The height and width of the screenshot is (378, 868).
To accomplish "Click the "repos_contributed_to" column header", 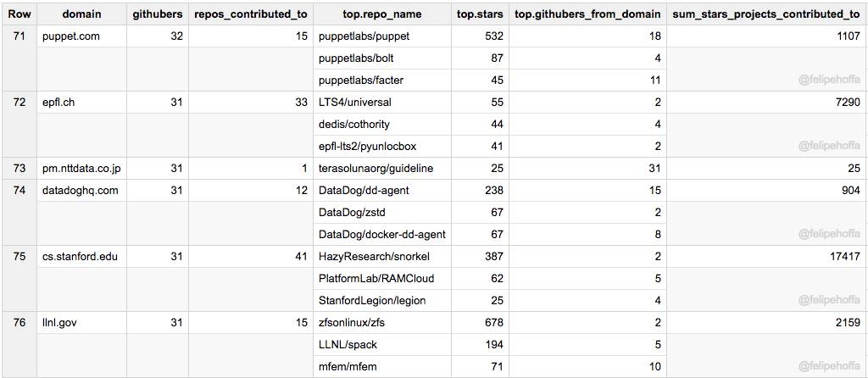I will pyautogui.click(x=251, y=14).
